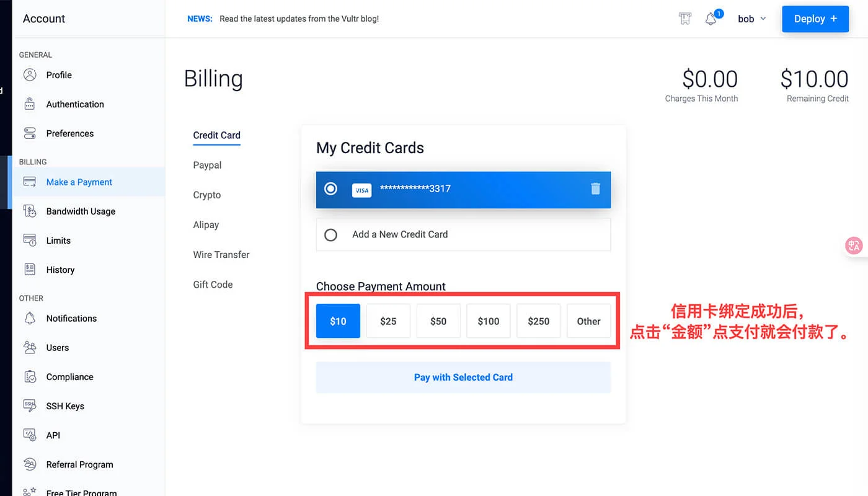Select the Visa card ending 3317 radio

click(331, 188)
